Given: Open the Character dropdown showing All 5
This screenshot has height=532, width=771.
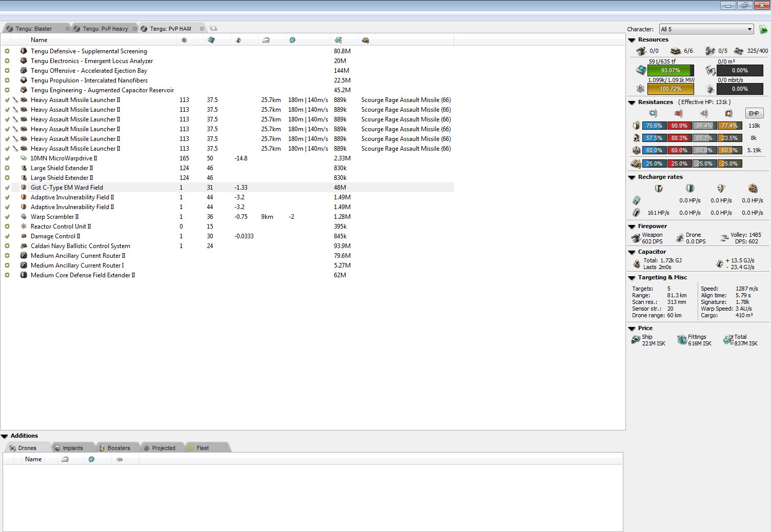Looking at the screenshot, I should click(706, 29).
